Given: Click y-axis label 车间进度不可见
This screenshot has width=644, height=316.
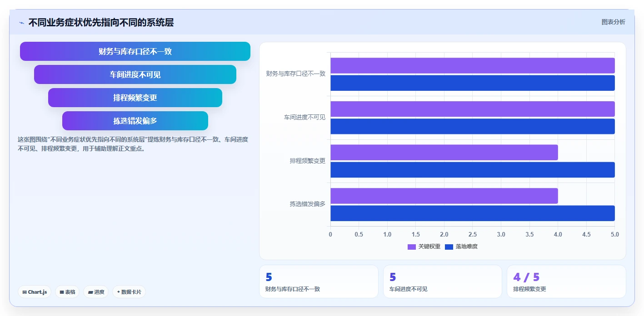Looking at the screenshot, I should pos(305,117).
